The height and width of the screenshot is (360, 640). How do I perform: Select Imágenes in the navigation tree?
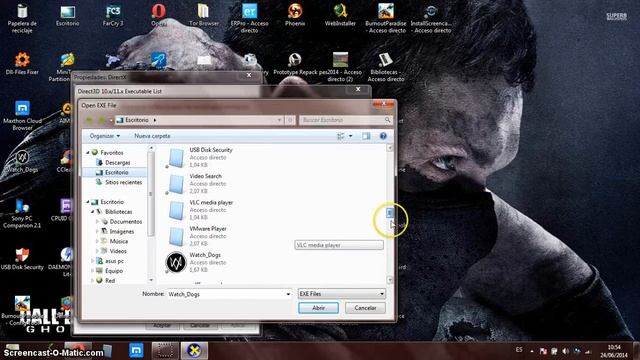122,231
